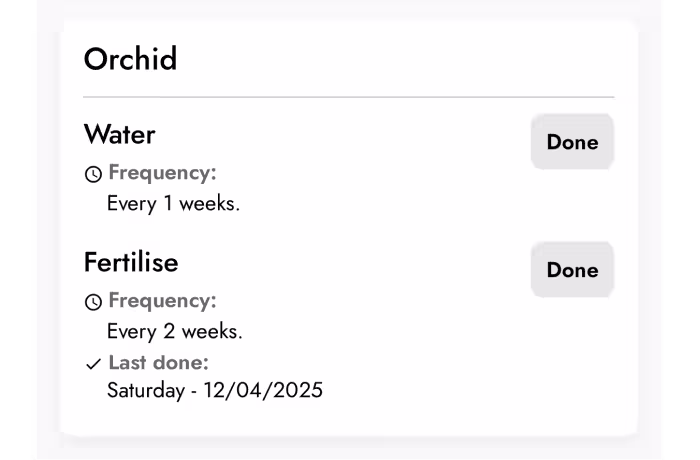Screen dimensions: 700x460
Task: Click the Frequency label under Fertilise
Action: [162, 301]
